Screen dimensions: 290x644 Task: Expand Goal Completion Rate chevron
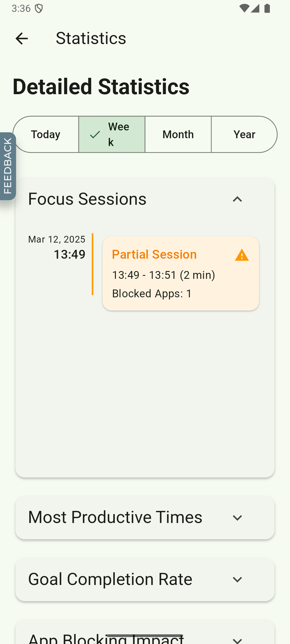point(237,580)
